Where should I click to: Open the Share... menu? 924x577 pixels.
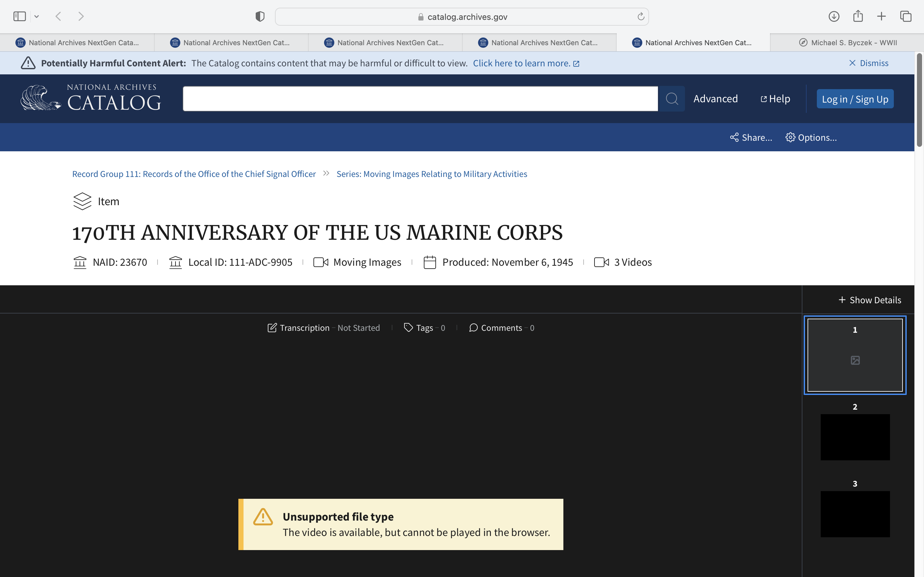coord(751,138)
